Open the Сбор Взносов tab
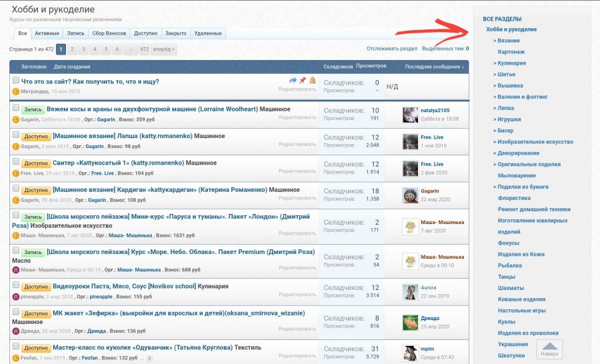 coord(109,33)
